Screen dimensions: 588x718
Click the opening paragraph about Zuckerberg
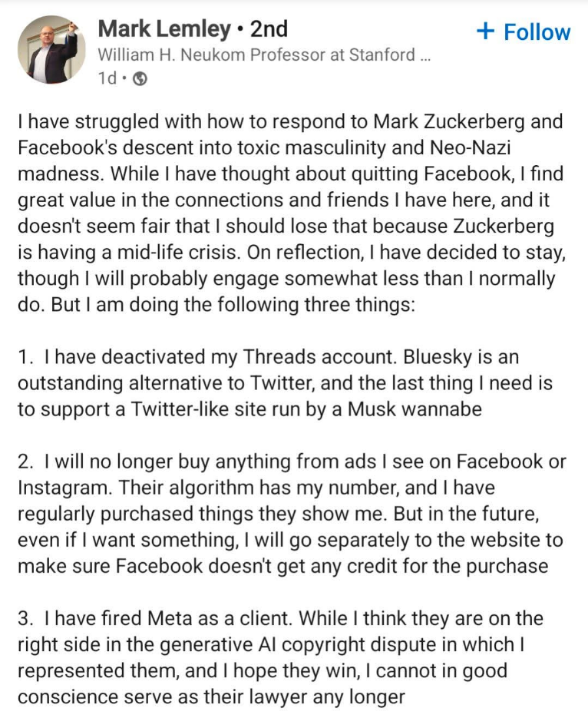tap(292, 213)
